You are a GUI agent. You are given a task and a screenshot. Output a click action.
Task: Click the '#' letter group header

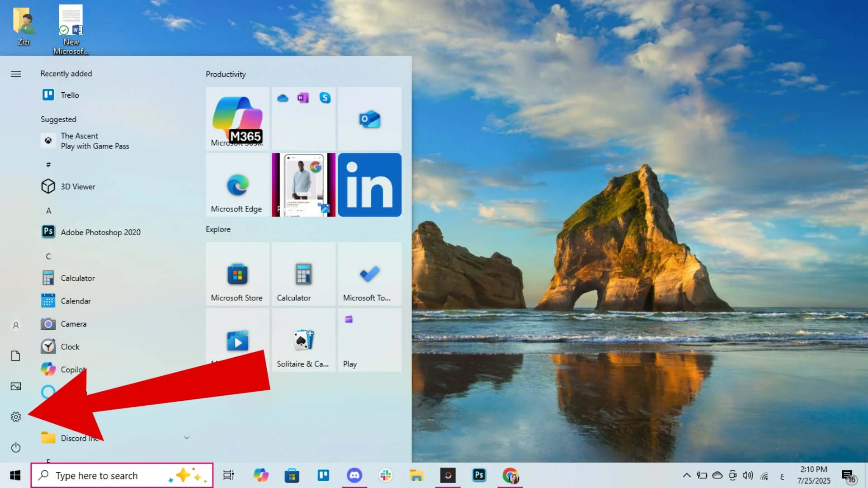[x=48, y=165]
